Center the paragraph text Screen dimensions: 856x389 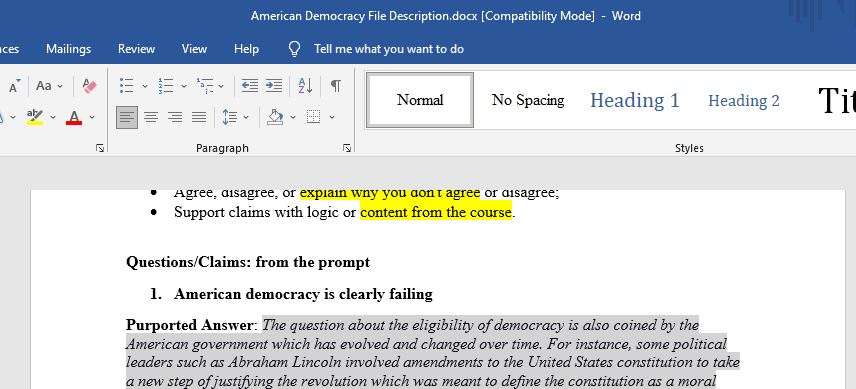tap(151, 117)
